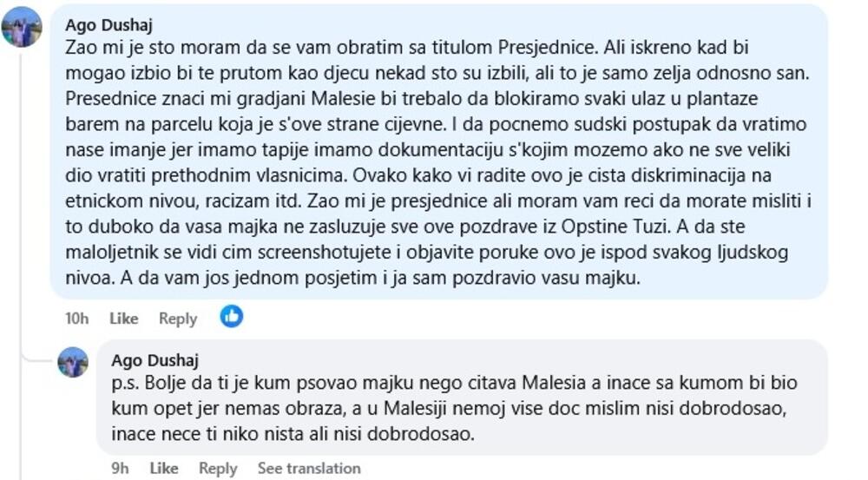Like the top comment posted 10h ago
Screen dimensions: 868x480
point(123,319)
